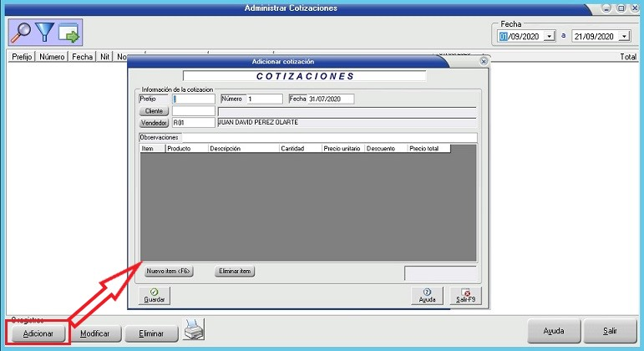Close the Adicionar cotización dialog
The width and height of the screenshot is (644, 351).
tap(484, 62)
